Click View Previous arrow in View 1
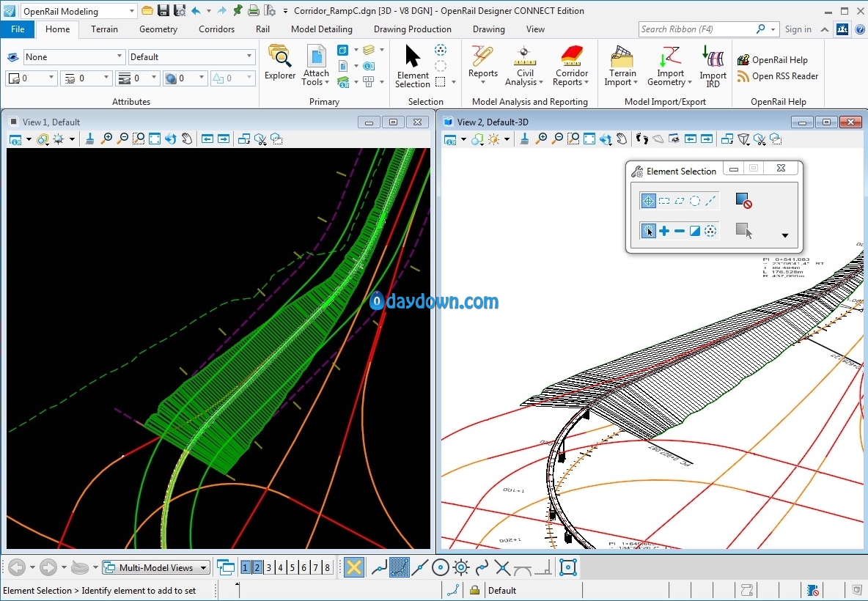The image size is (868, 601). point(207,139)
